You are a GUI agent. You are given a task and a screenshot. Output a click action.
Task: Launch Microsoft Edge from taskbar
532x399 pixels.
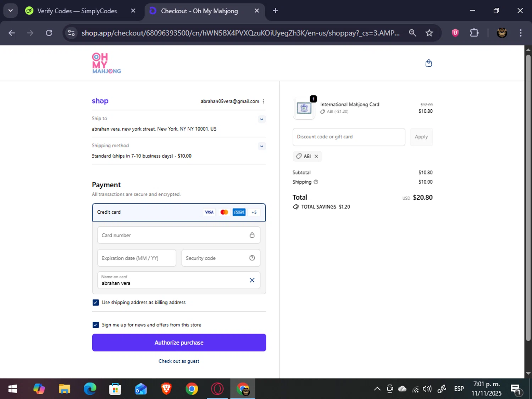tap(90, 389)
